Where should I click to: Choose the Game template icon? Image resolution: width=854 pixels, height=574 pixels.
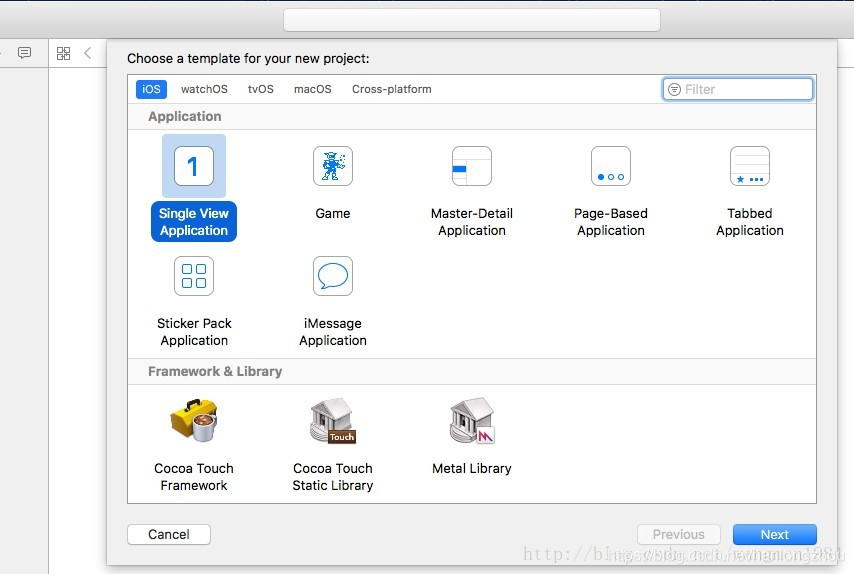[x=333, y=166]
